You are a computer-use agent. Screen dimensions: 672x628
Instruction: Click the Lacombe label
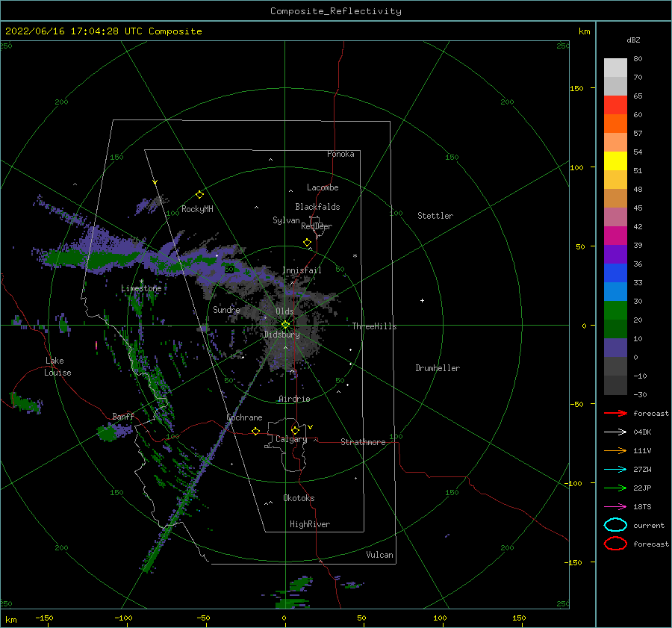click(x=323, y=187)
